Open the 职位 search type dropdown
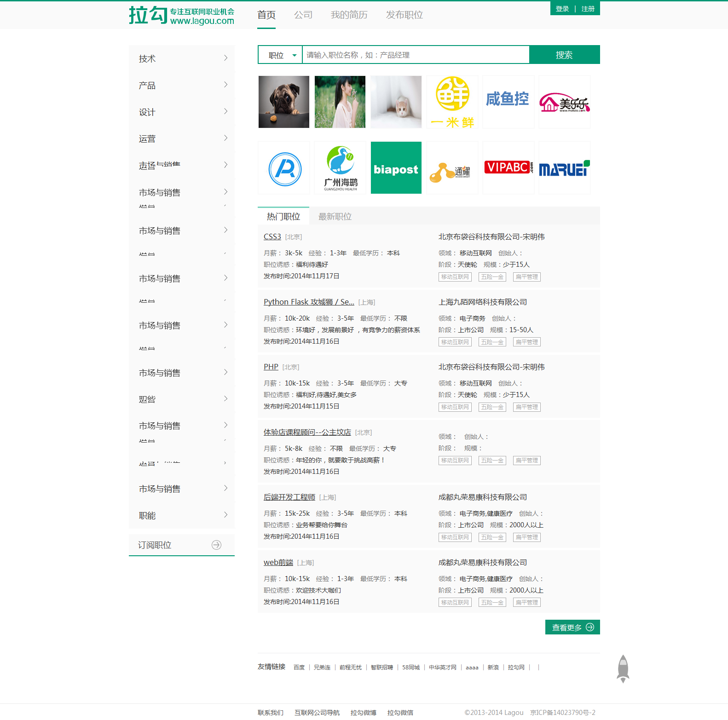The width and height of the screenshot is (728, 720). (x=280, y=55)
